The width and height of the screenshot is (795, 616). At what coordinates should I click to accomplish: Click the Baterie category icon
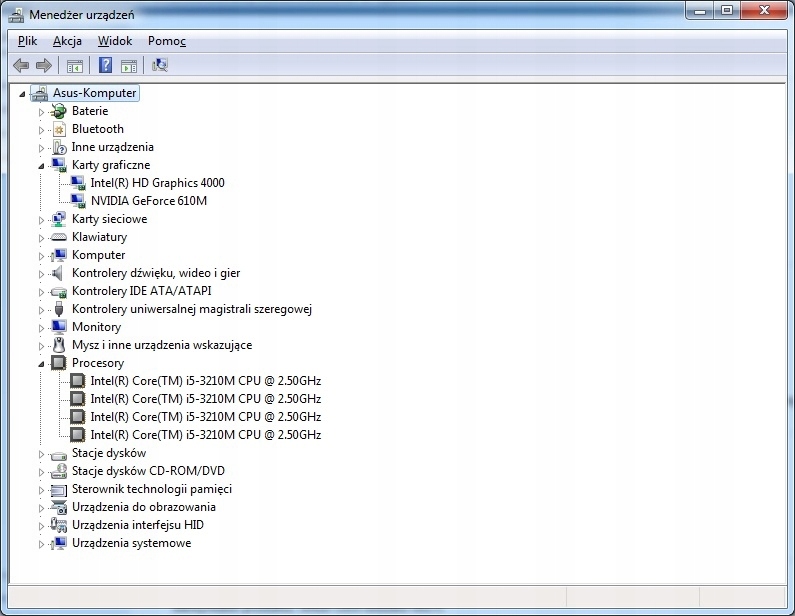coord(59,111)
